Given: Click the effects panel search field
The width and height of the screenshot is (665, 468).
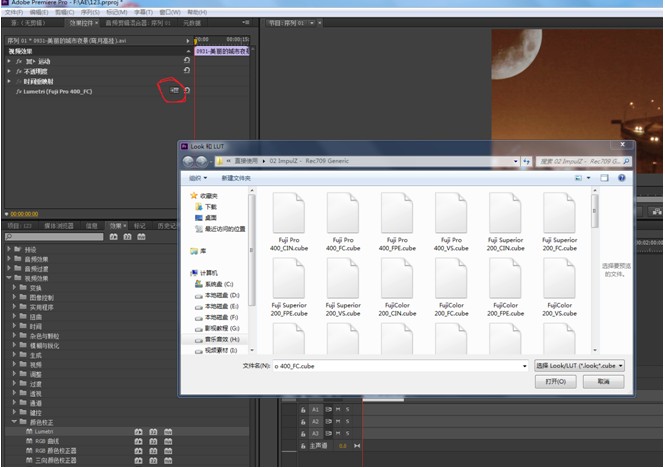Looking at the screenshot, I should tap(54, 237).
